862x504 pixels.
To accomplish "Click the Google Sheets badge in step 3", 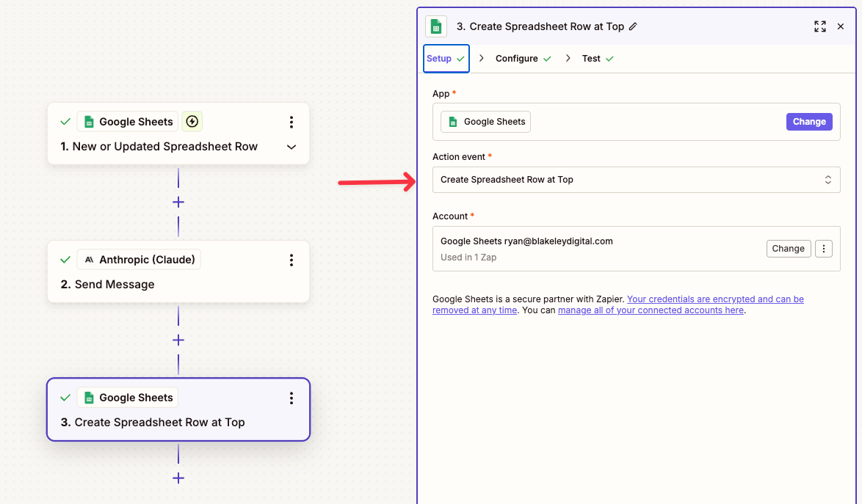I will point(128,398).
